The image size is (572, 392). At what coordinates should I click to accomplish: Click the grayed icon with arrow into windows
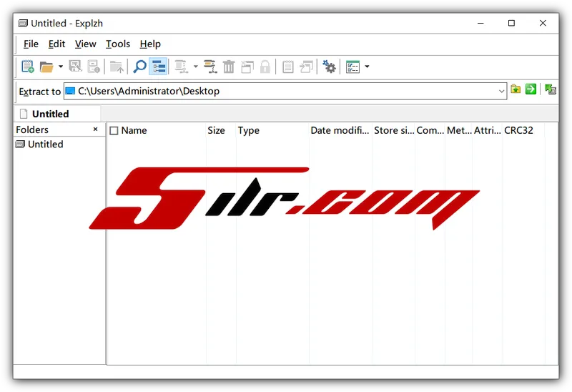(306, 67)
